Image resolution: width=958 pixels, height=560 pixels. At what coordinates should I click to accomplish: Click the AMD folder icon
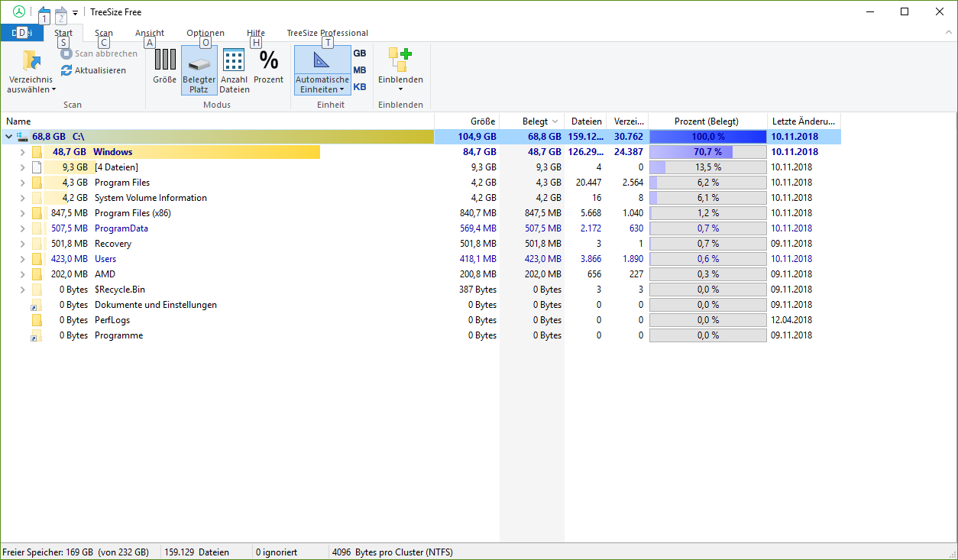(37, 274)
